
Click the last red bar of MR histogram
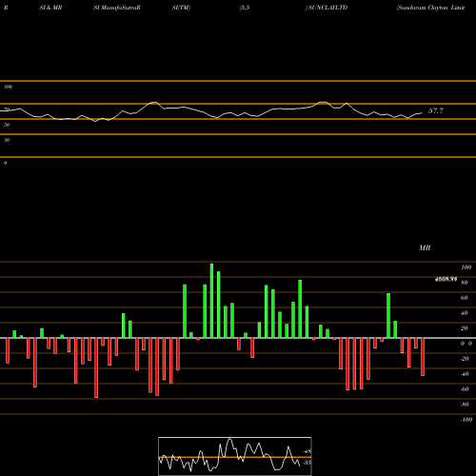click(423, 357)
